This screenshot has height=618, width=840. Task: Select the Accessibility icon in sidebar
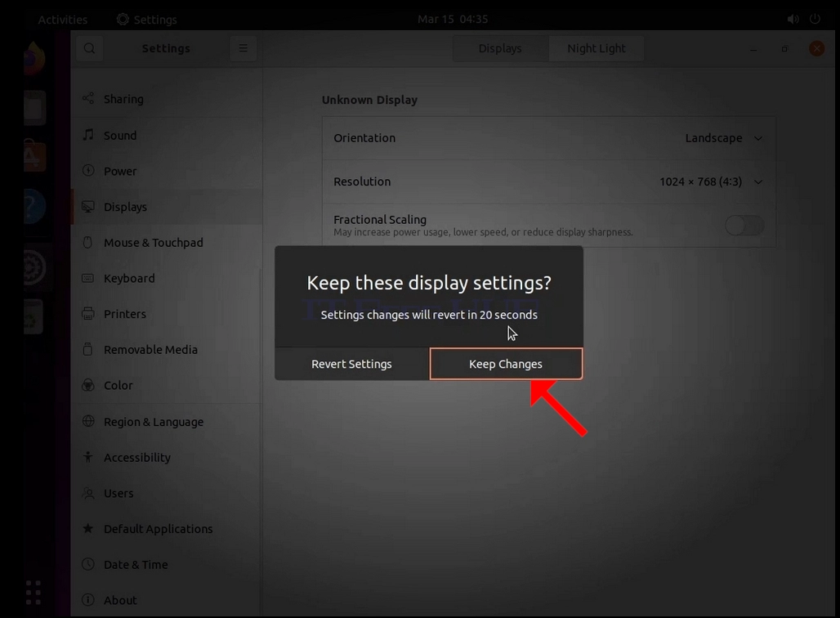pos(88,457)
